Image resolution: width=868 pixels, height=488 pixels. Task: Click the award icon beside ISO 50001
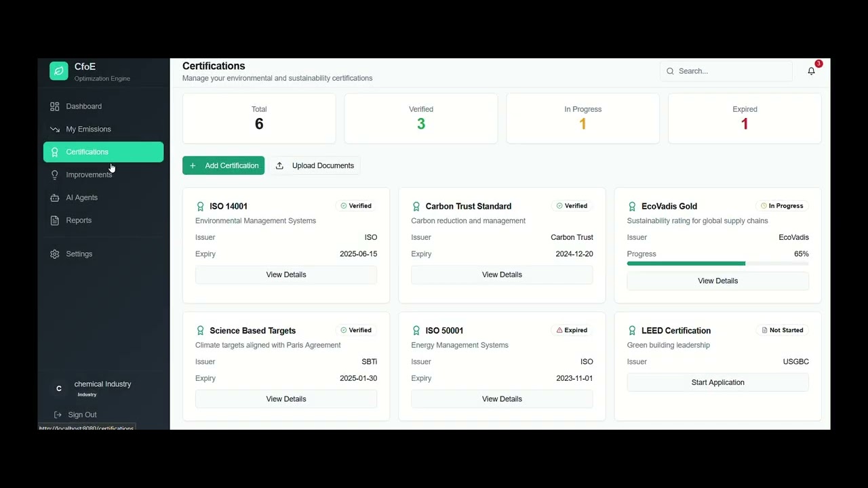(416, 331)
